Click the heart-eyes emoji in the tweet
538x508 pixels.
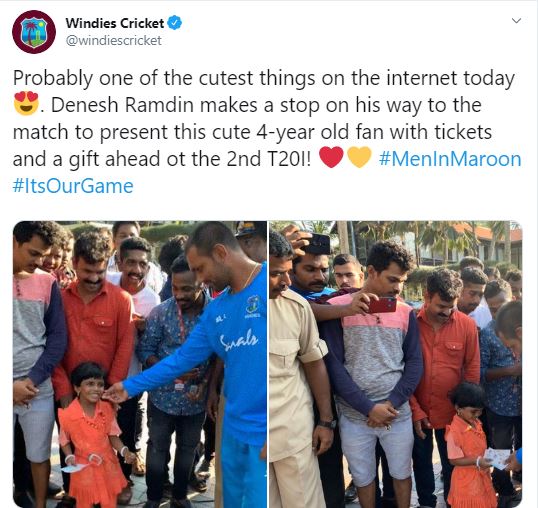pyautogui.click(x=26, y=104)
